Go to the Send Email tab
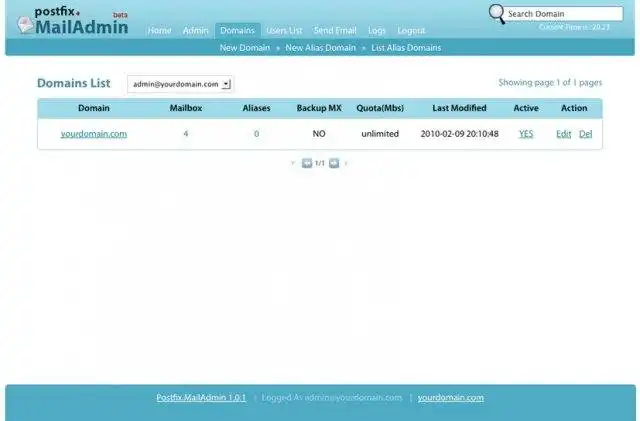This screenshot has height=421, width=640. click(x=335, y=31)
